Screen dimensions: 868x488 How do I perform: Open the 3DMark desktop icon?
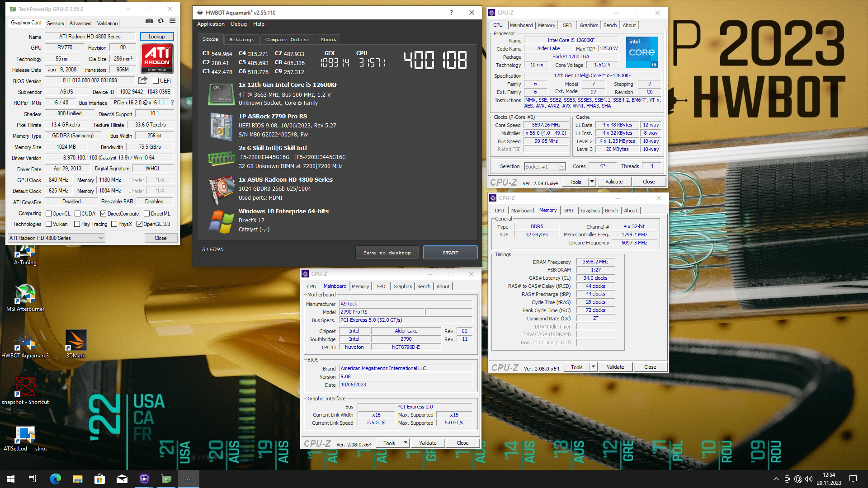point(75,344)
